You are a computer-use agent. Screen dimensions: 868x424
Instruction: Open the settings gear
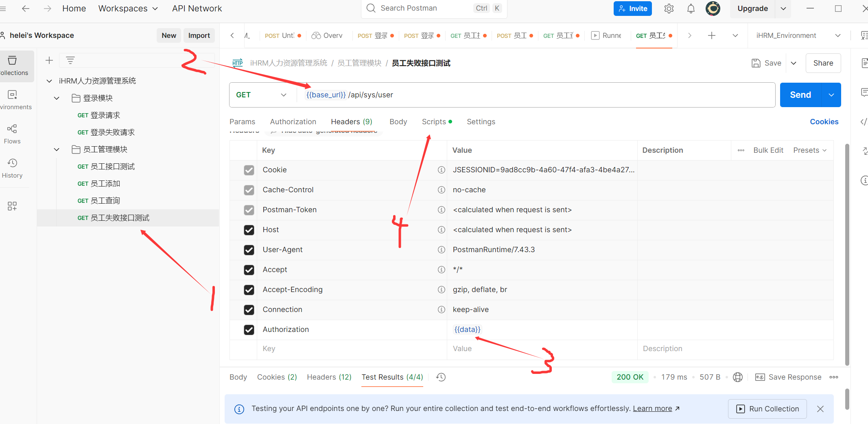[669, 9]
